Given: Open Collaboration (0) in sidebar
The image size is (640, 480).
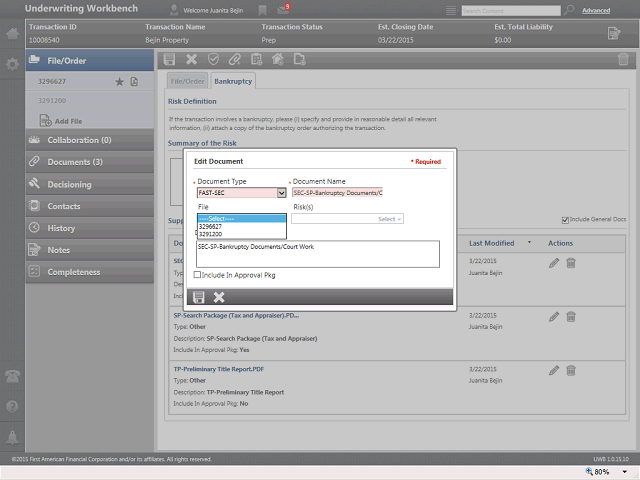Looking at the screenshot, I should (x=90, y=140).
